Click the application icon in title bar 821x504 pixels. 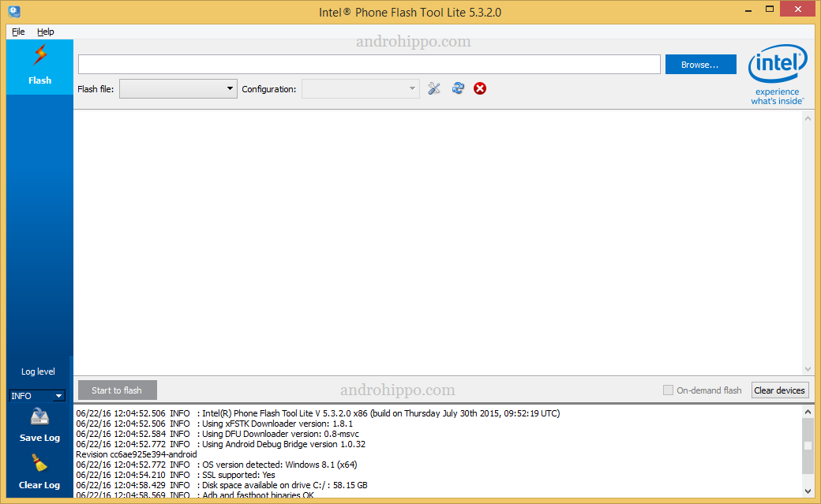tap(14, 11)
